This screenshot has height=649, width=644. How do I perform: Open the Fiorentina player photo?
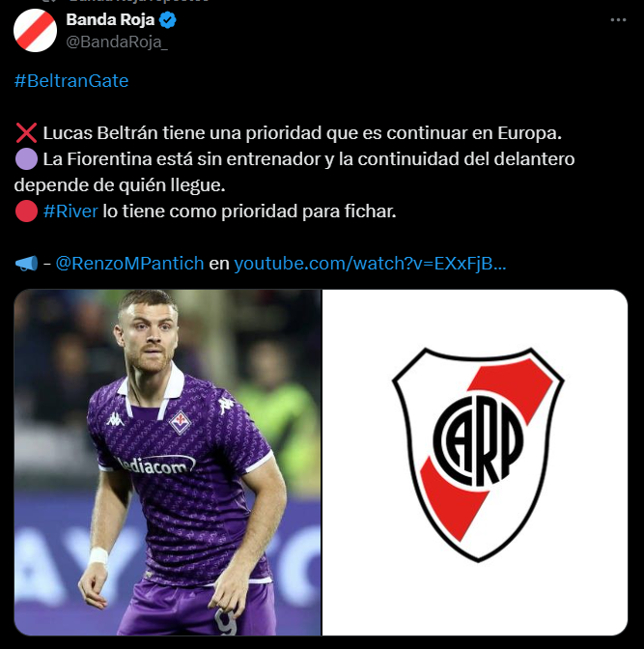click(x=168, y=463)
